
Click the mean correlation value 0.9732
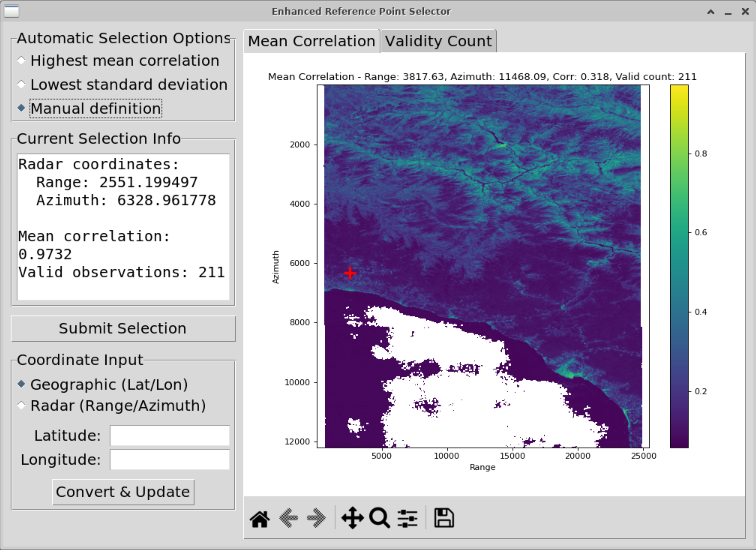coord(45,255)
